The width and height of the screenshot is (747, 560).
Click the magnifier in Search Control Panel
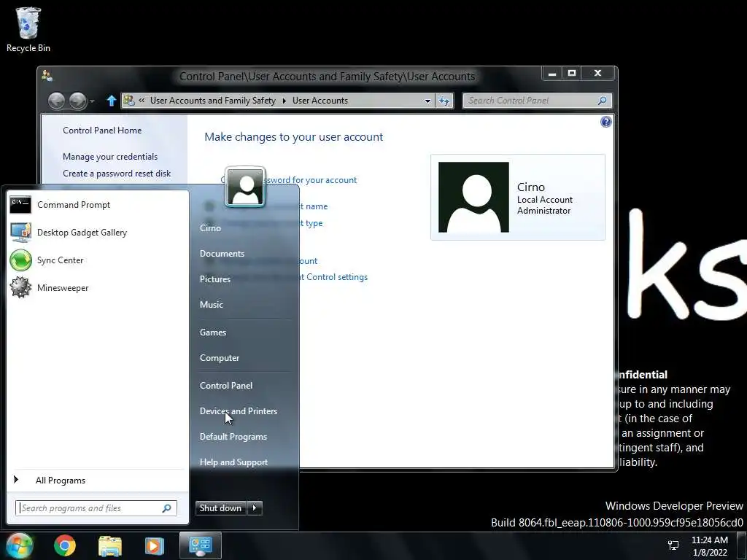click(602, 101)
